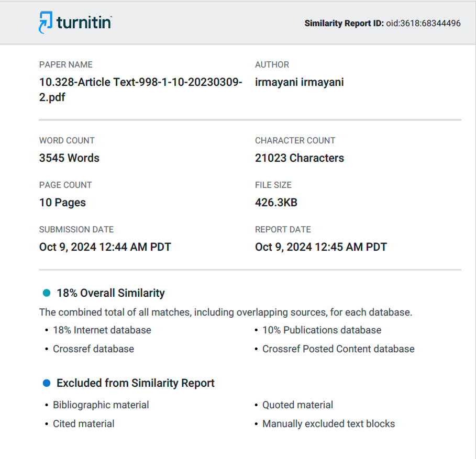This screenshot has height=459, width=476.
Task: Click the blue Excluded from Similarity dot
Action: click(x=47, y=383)
